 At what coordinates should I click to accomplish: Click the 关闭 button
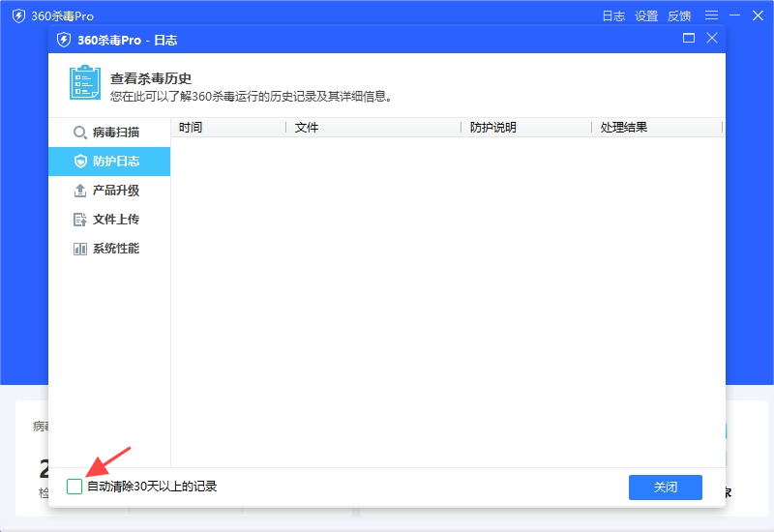click(666, 488)
